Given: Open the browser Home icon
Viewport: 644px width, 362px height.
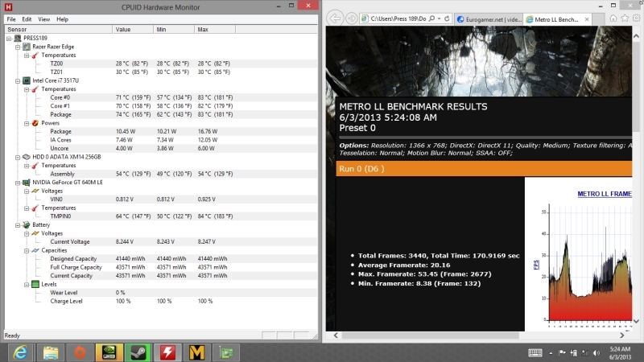Looking at the screenshot, I should 613,19.
